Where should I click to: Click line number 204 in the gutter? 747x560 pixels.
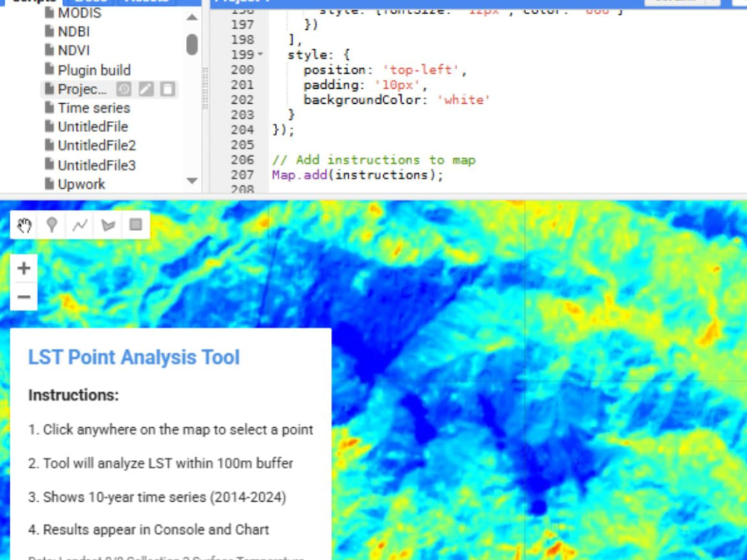243,129
